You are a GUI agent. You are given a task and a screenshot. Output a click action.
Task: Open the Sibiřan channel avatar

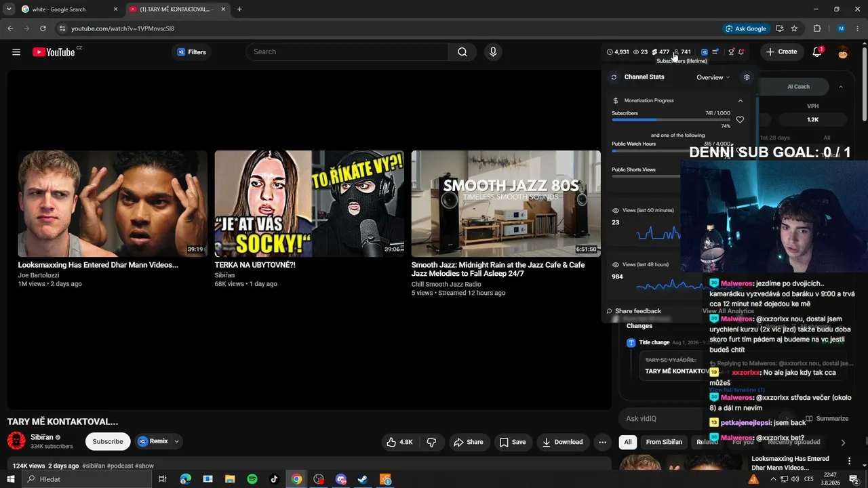pyautogui.click(x=16, y=441)
